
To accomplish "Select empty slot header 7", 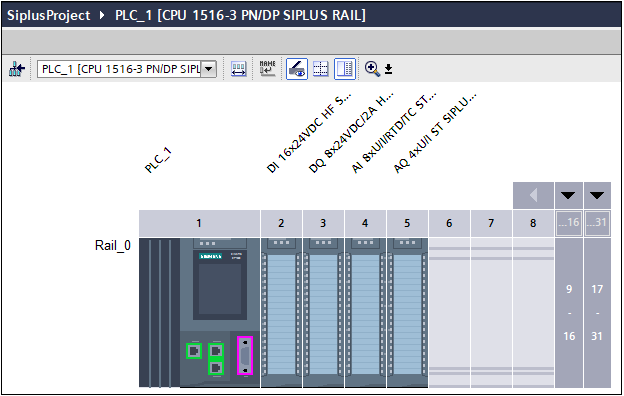I will (491, 223).
